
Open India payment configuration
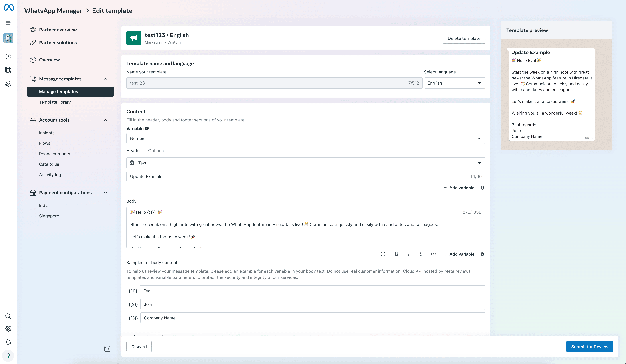click(x=44, y=205)
